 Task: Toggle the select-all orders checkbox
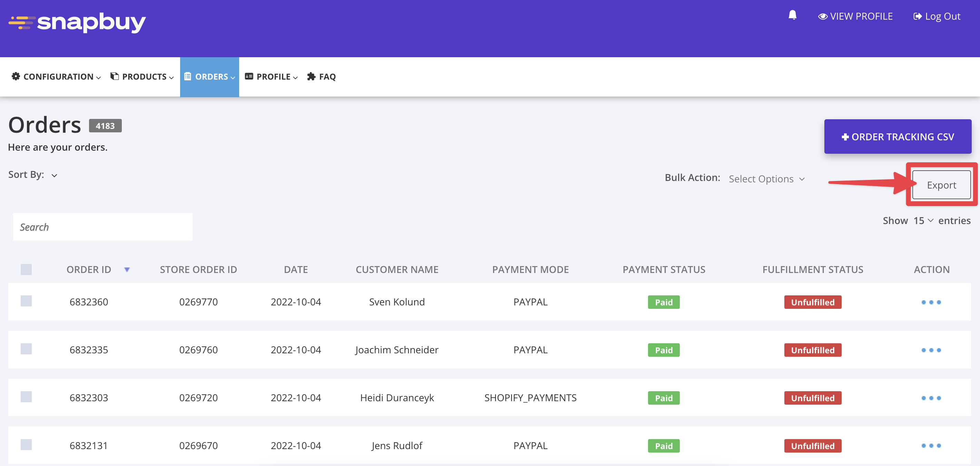(26, 270)
